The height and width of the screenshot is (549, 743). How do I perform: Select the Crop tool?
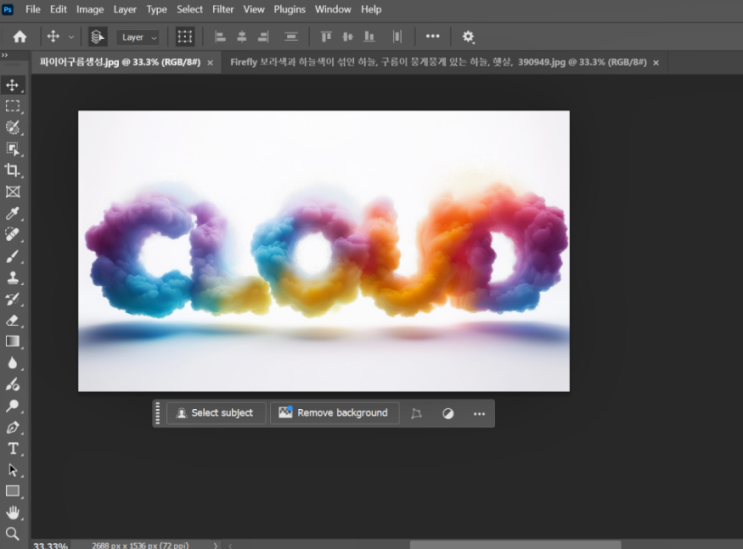tap(12, 170)
